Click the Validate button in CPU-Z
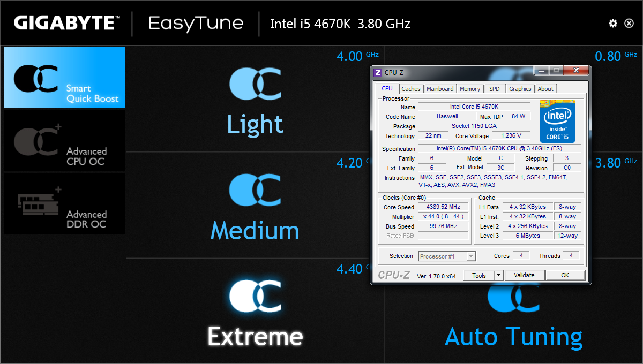This screenshot has width=643, height=364. point(524,275)
